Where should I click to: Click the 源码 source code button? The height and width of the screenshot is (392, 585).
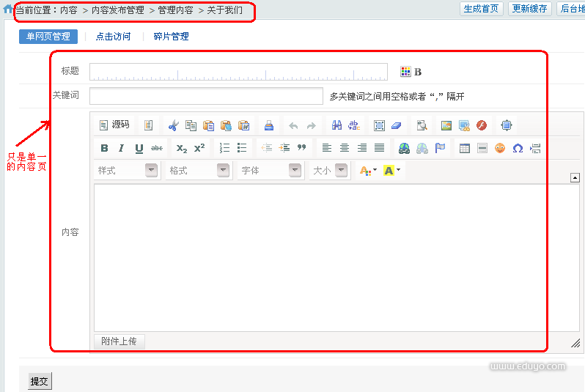click(114, 125)
